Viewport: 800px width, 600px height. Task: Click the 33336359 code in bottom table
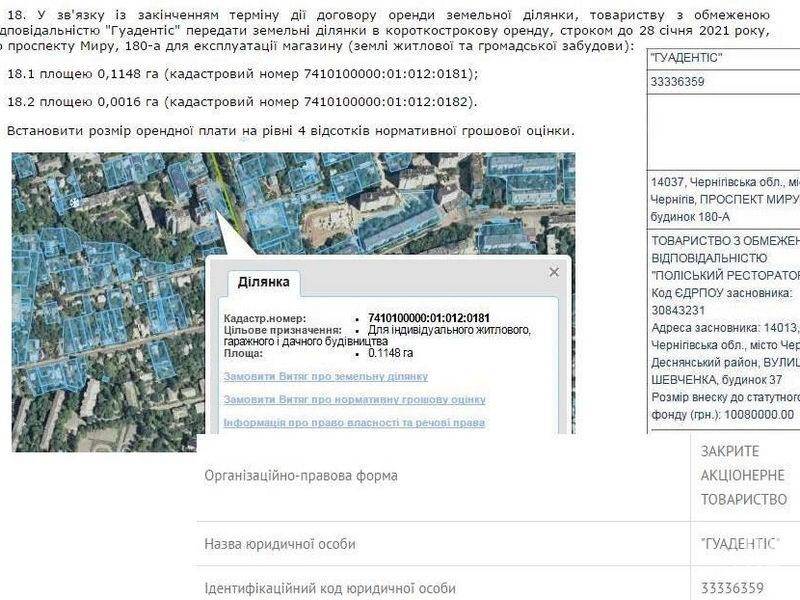733,588
